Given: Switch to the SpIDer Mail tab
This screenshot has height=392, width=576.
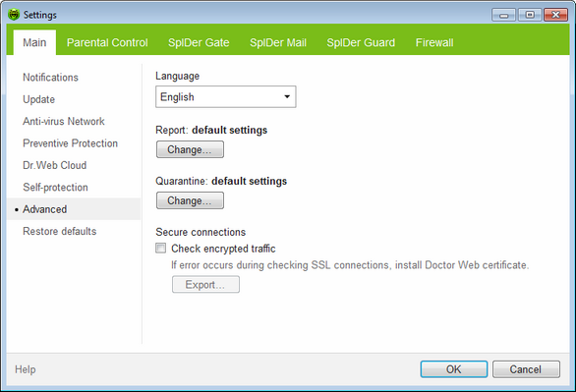Looking at the screenshot, I should tap(278, 42).
